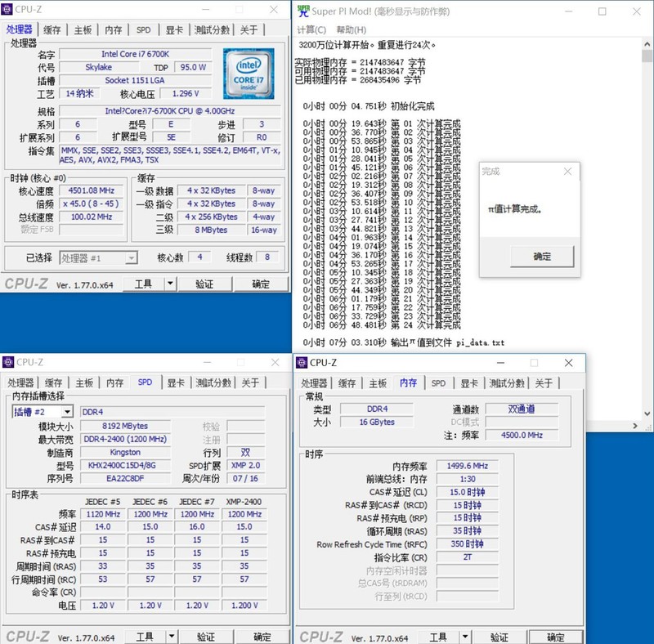Open 缓存 tab in bottom-right memory window

click(347, 383)
